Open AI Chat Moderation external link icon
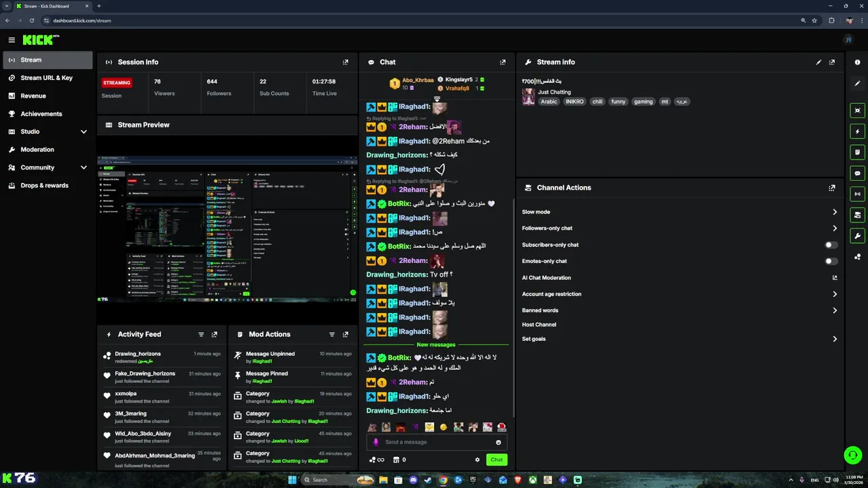Screen dimensions: 868x488 click(x=835, y=278)
